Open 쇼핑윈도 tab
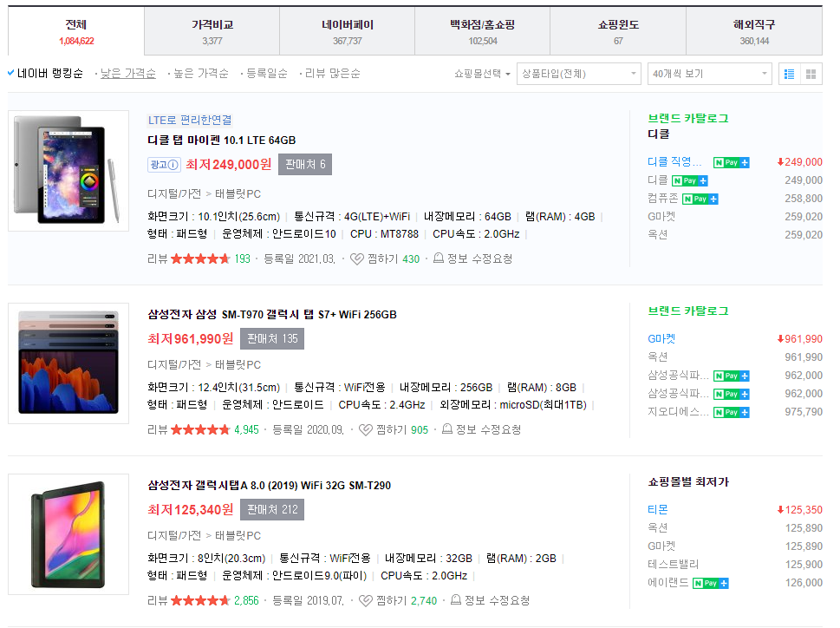The height and width of the screenshot is (628, 840). point(618,31)
